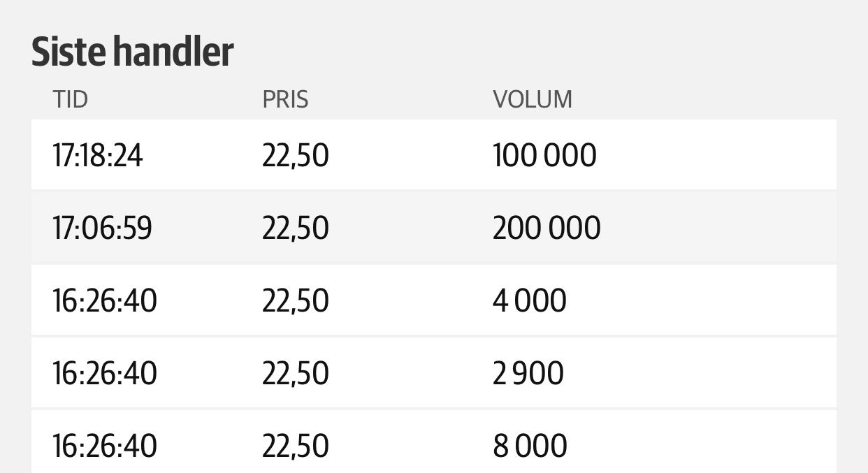868x473 pixels.
Task: Click the 4 000 volume value
Action: click(x=530, y=300)
